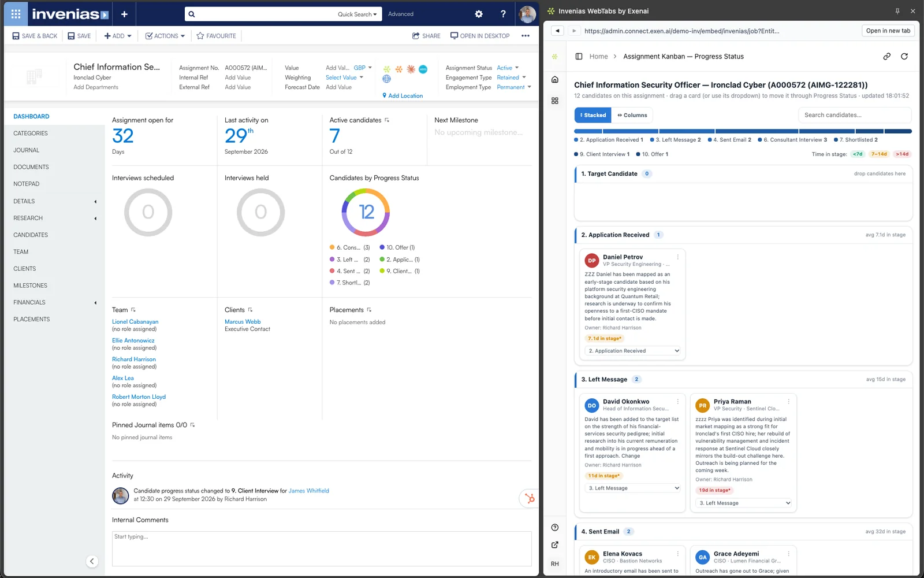Open the Invenias app grid menu
The height and width of the screenshot is (578, 924).
(16, 14)
